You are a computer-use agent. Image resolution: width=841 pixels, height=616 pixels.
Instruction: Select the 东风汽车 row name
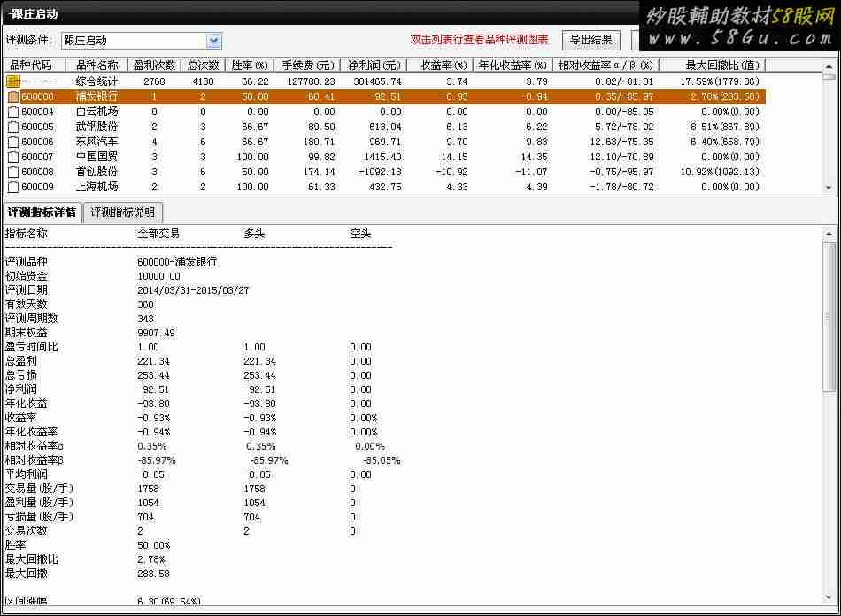pos(96,142)
